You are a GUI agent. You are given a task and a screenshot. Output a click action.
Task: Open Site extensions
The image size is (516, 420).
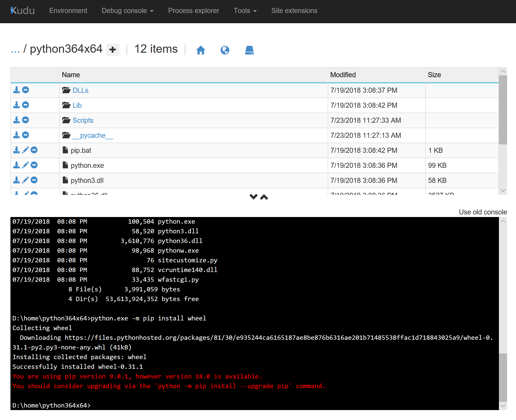pyautogui.click(x=294, y=10)
